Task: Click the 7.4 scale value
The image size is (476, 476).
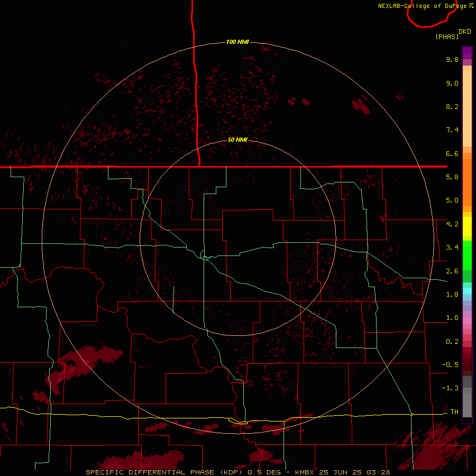Action: pyautogui.click(x=452, y=130)
